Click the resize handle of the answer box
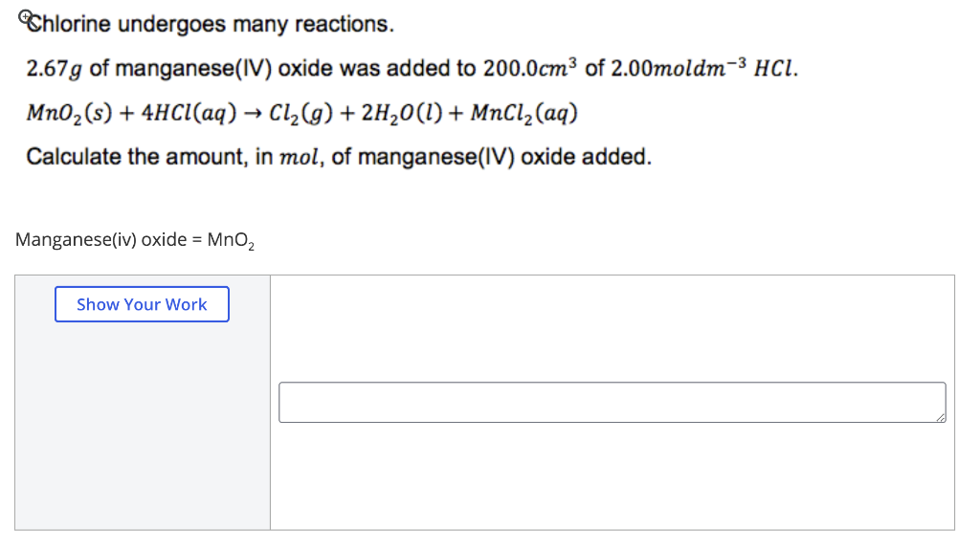The height and width of the screenshot is (551, 980). (x=940, y=414)
